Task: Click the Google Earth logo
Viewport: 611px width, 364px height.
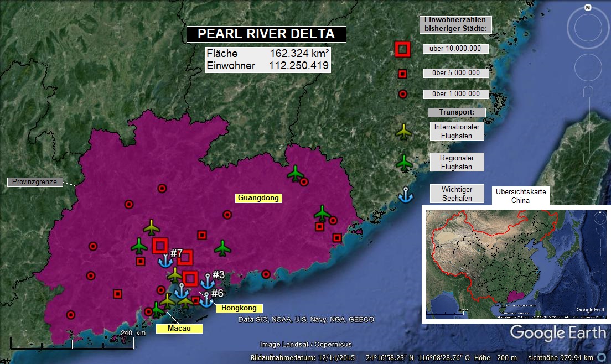Action: (x=557, y=333)
